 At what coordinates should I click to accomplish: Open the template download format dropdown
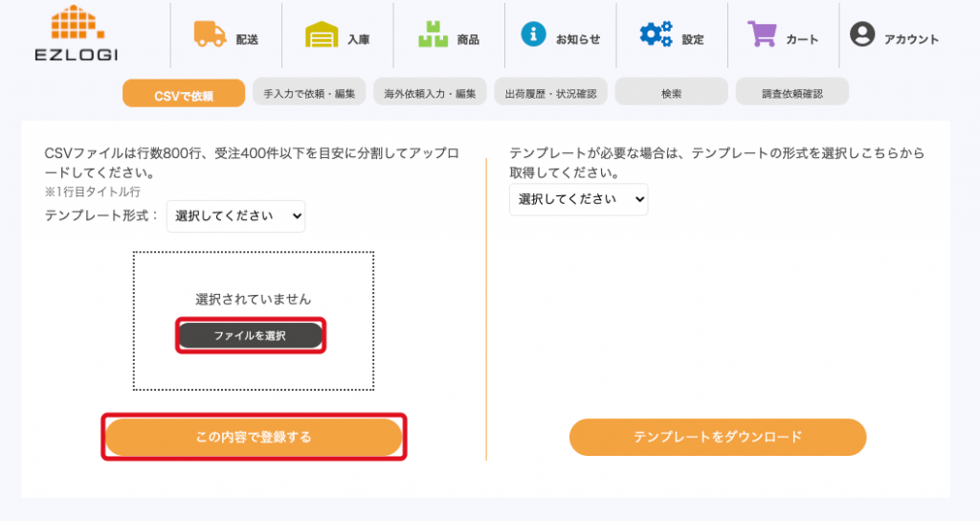(x=578, y=199)
